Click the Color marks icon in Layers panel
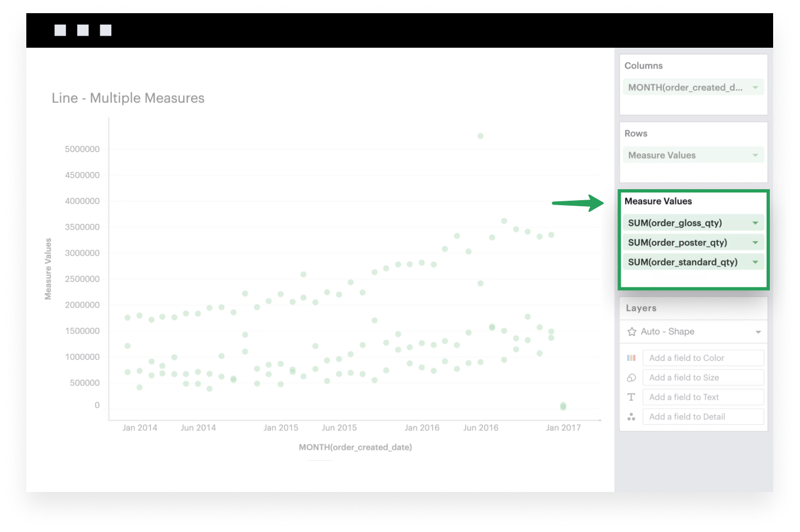Screen dimensions: 800x532 [631, 358]
